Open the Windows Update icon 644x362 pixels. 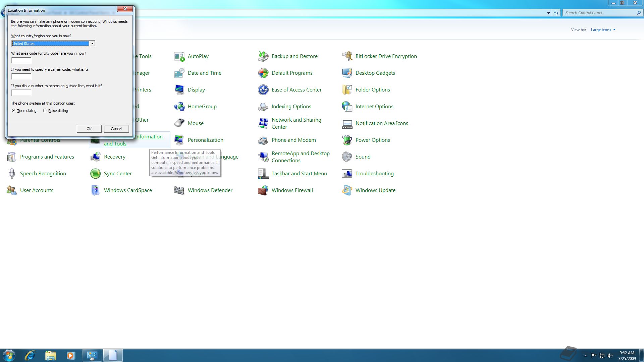(347, 190)
